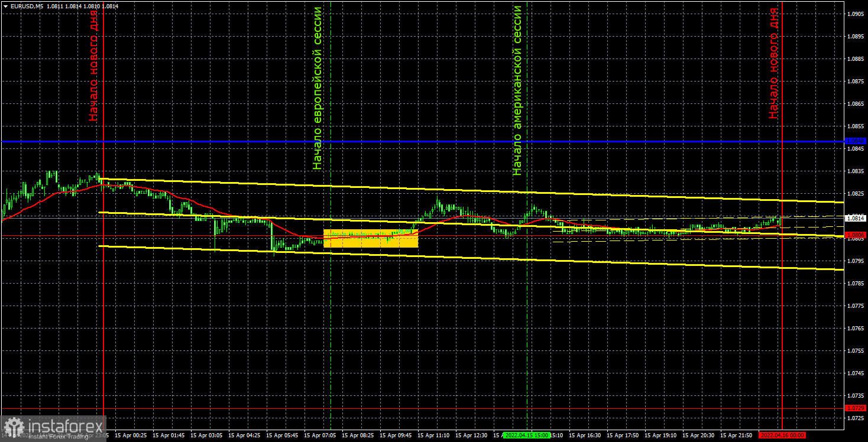Screen dimensions: 868x442
Task: Open the chart menu triangle before EURUSD
Action: pyautogui.click(x=5, y=5)
